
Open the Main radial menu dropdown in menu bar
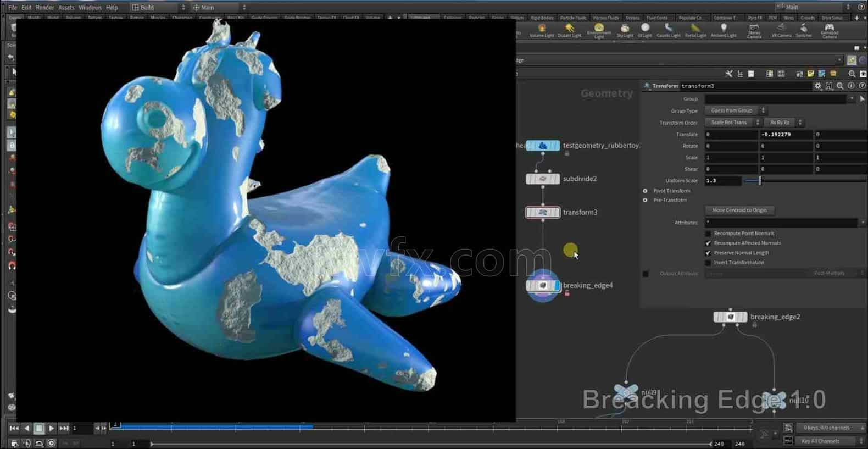220,8
